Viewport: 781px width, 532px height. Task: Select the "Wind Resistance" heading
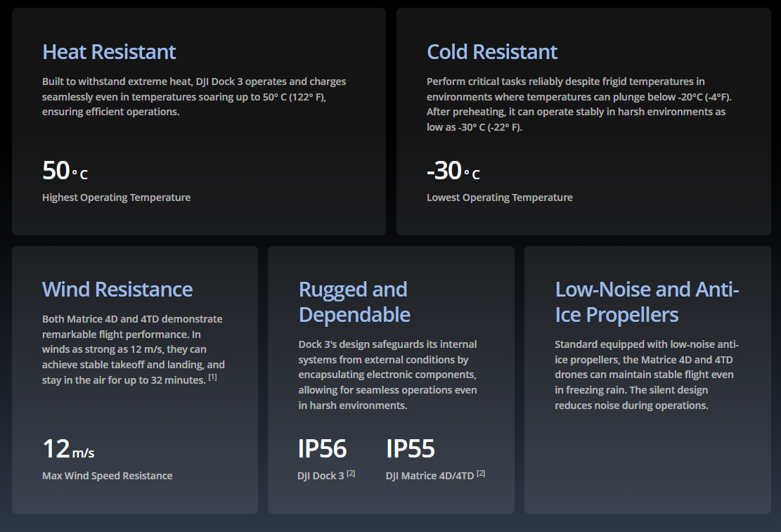click(x=117, y=290)
